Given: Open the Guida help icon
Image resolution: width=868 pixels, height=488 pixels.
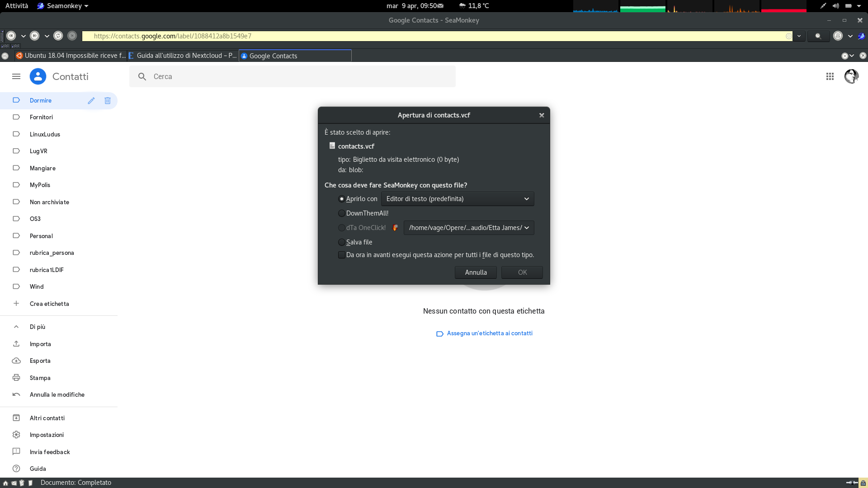Looking at the screenshot, I should point(16,469).
